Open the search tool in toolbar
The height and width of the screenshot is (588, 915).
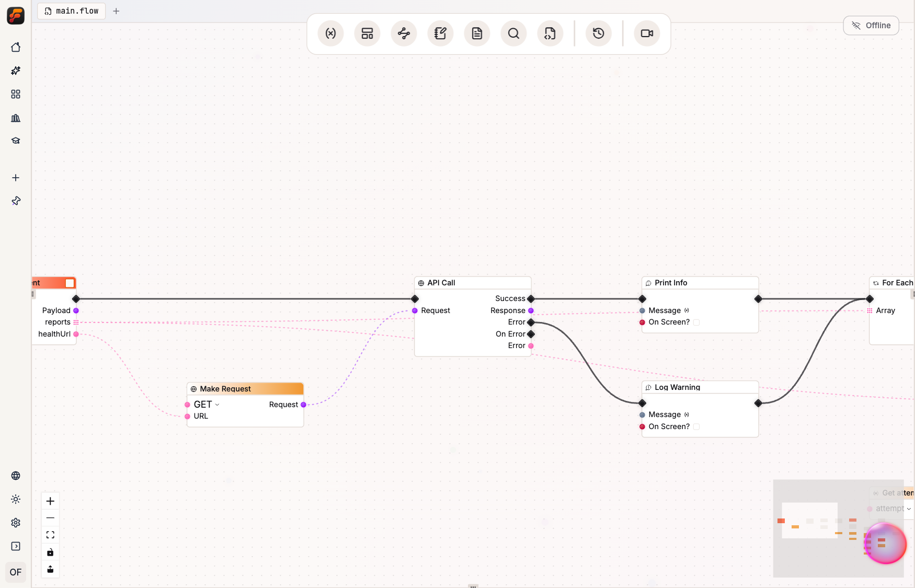(x=513, y=33)
